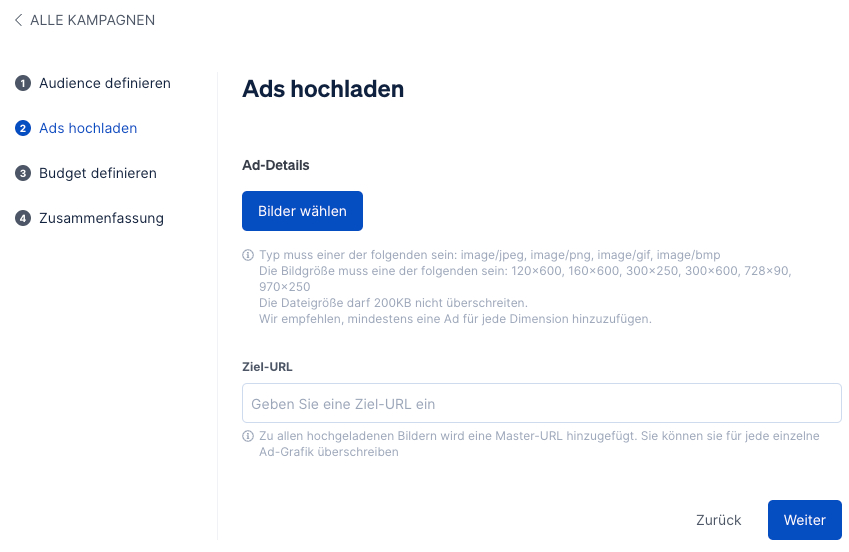Click the Ads hochladen page heading
This screenshot has height=552, width=849.
(323, 89)
